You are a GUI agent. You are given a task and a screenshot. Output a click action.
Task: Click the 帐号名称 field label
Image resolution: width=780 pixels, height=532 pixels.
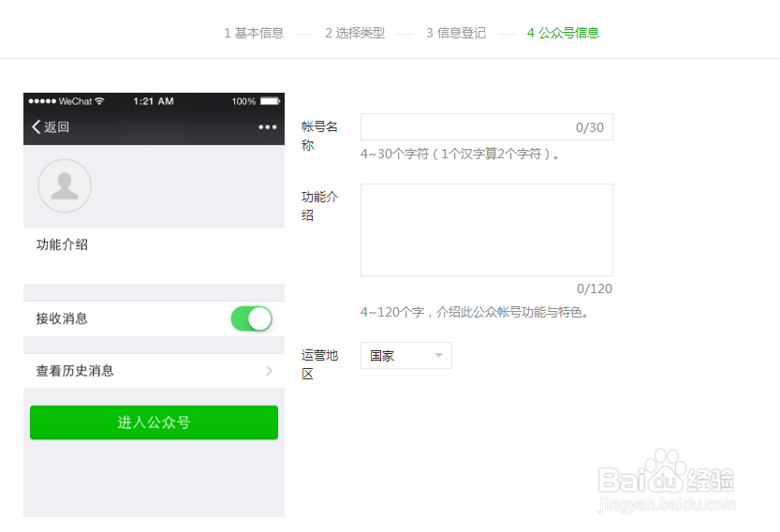[319, 136]
